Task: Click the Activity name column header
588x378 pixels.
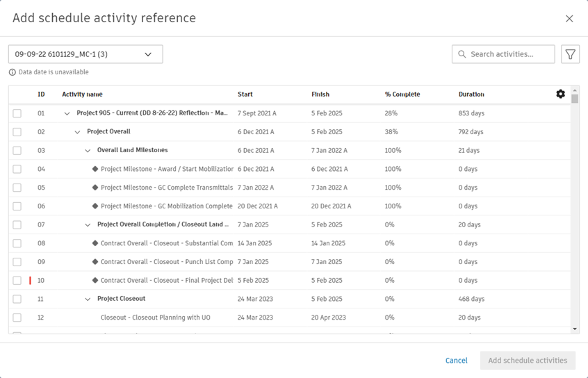Action: pyautogui.click(x=82, y=94)
